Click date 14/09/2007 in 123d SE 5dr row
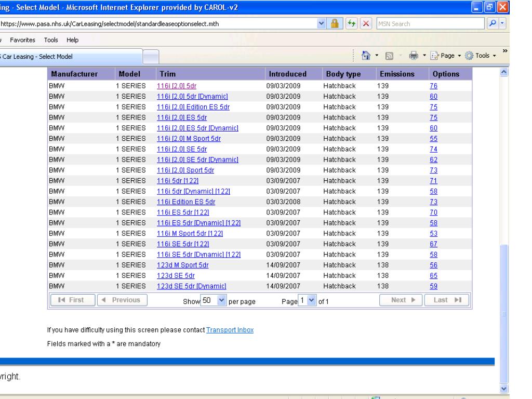 (x=283, y=275)
